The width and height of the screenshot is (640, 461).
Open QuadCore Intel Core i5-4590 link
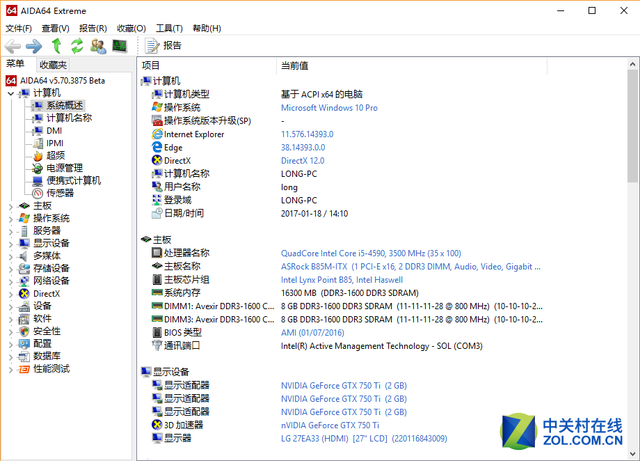[371, 254]
